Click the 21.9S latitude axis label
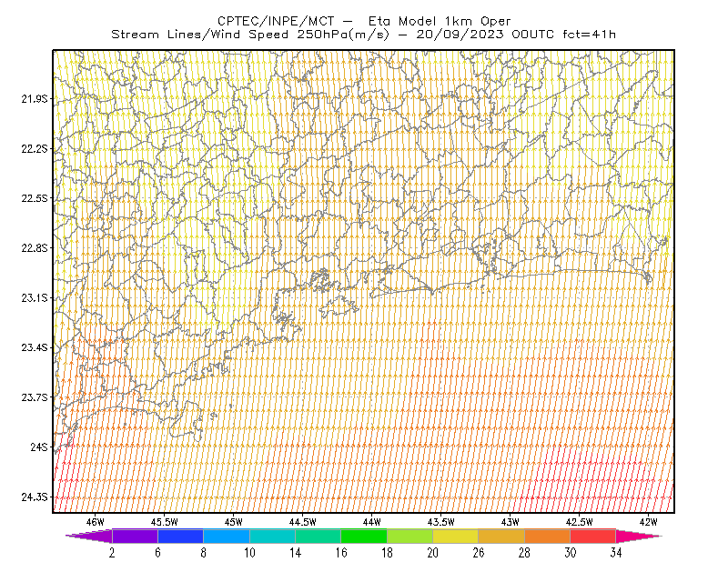Image resolution: width=728 pixels, height=562 pixels. point(34,99)
